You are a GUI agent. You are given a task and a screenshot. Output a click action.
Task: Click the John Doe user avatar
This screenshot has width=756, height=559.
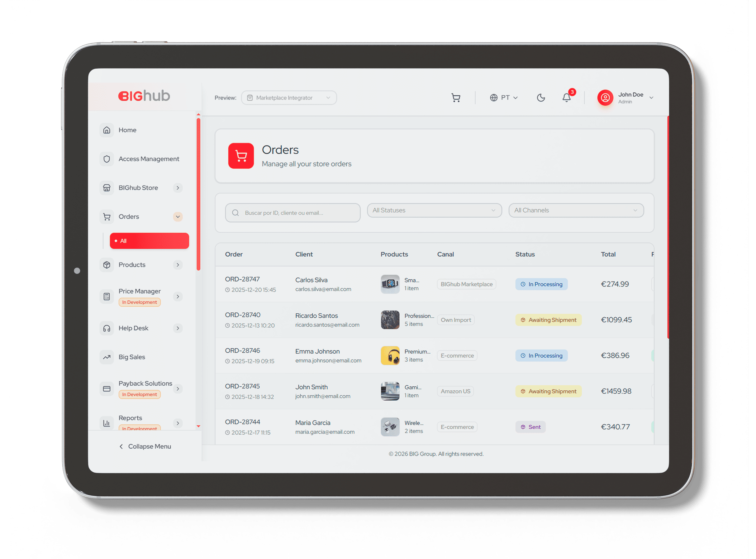pyautogui.click(x=605, y=98)
